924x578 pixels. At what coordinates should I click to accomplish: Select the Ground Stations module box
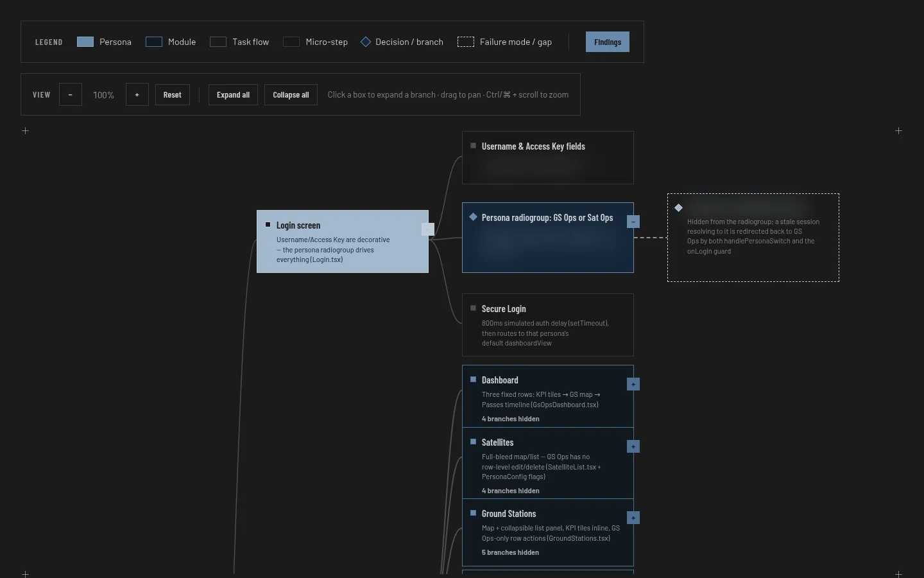[548, 532]
